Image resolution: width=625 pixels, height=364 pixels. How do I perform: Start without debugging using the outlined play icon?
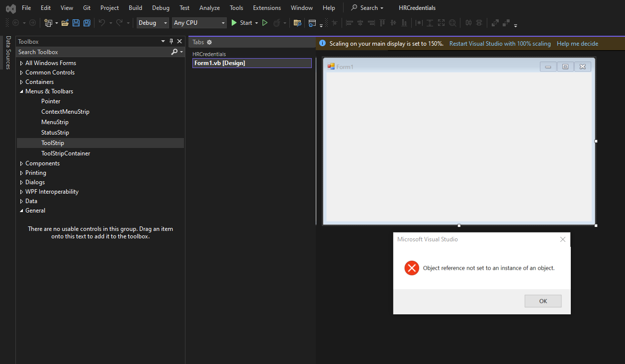coord(265,23)
